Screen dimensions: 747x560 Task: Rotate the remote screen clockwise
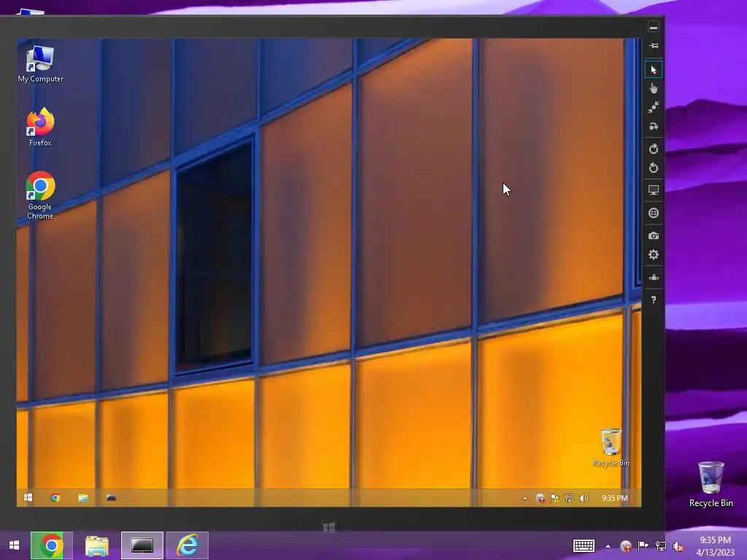(x=653, y=149)
